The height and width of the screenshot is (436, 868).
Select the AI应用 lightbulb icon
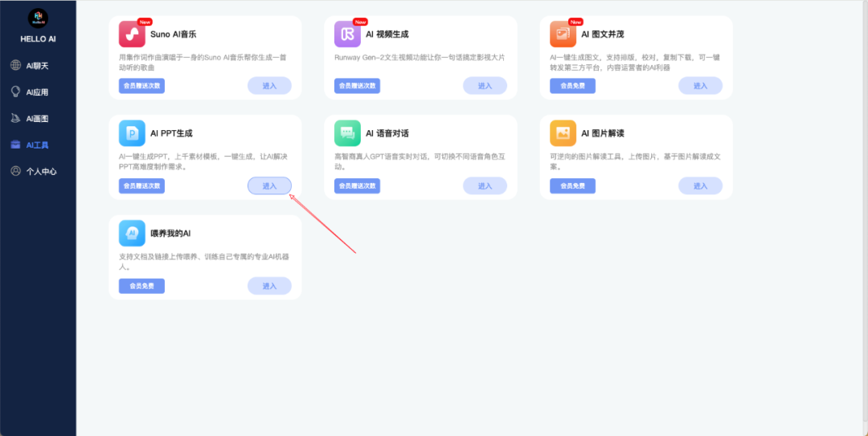point(16,92)
